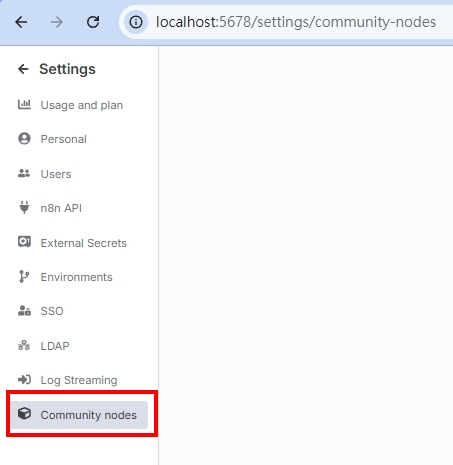This screenshot has width=453, height=465.
Task: Click the browser back arrow
Action: pos(21,22)
